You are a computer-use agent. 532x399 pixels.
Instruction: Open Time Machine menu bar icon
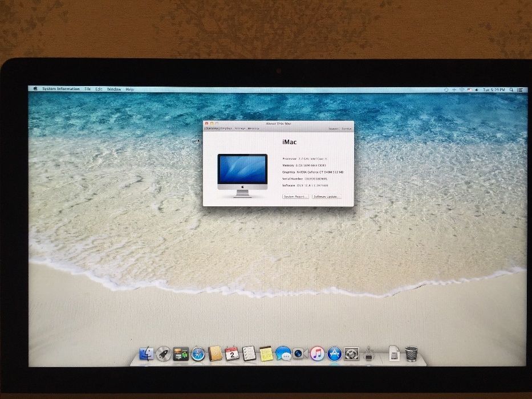[x=446, y=89]
